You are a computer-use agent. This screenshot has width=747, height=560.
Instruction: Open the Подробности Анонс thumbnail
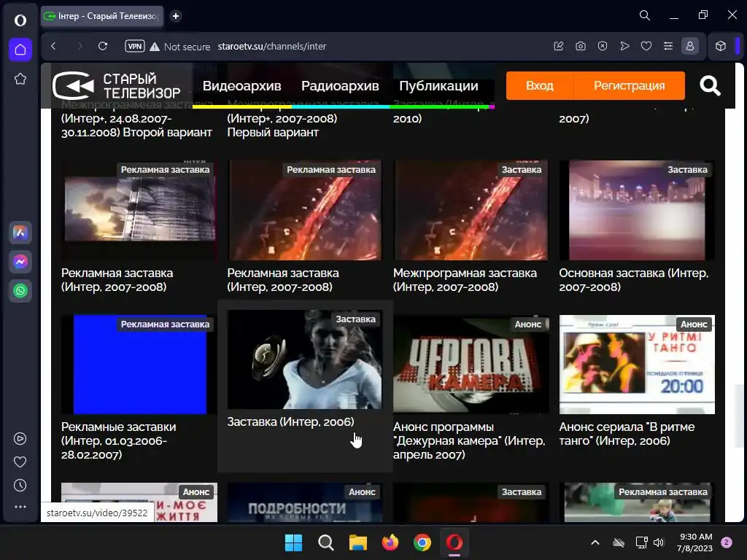pos(305,502)
